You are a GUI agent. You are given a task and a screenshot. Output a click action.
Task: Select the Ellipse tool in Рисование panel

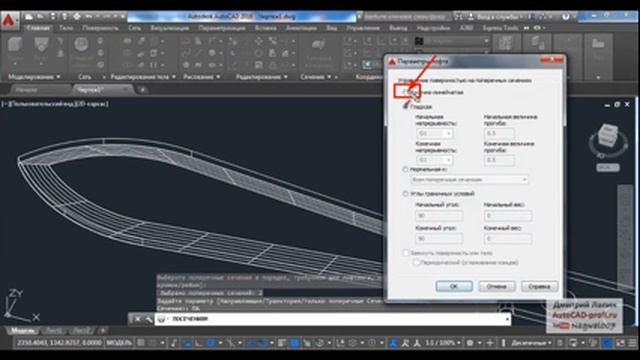212,65
